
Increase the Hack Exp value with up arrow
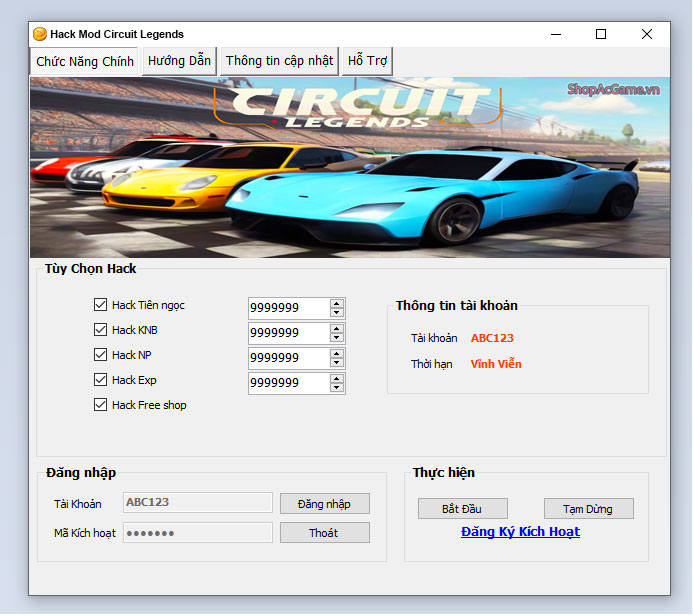coord(337,379)
